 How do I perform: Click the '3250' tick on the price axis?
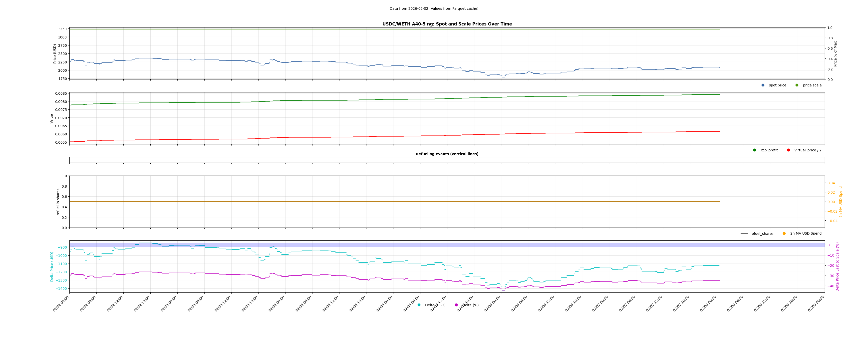[62, 29]
